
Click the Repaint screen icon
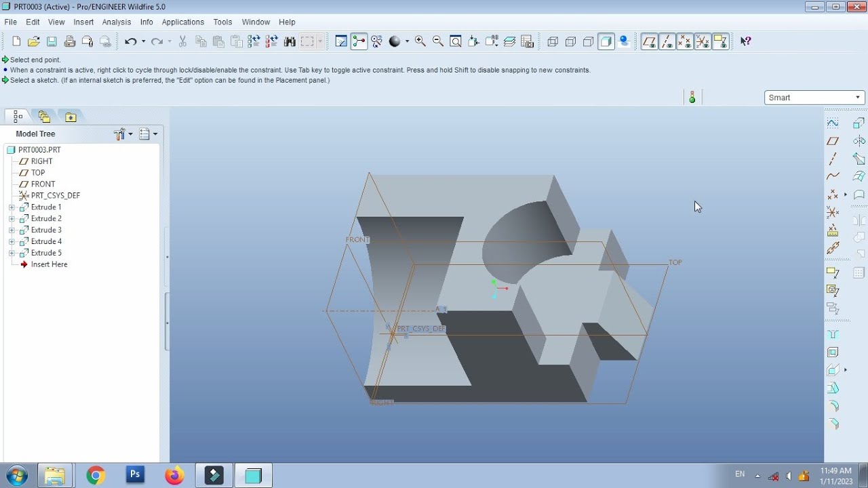point(341,41)
